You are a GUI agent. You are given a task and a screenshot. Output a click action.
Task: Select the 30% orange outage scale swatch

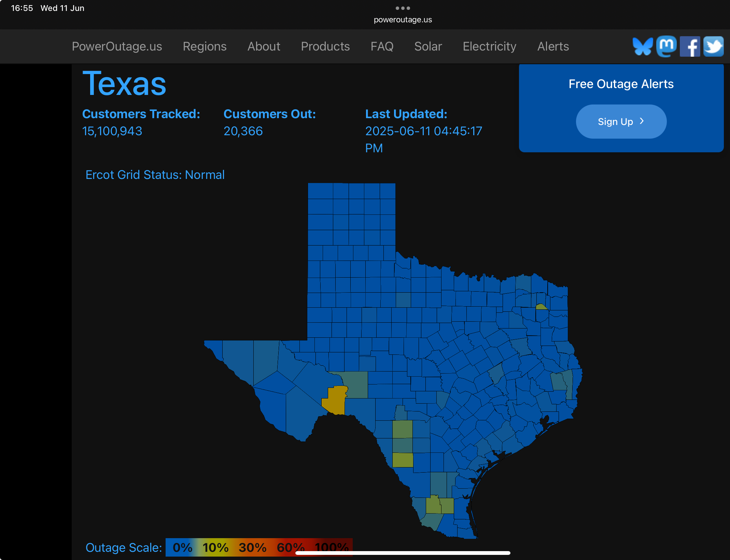(252, 547)
